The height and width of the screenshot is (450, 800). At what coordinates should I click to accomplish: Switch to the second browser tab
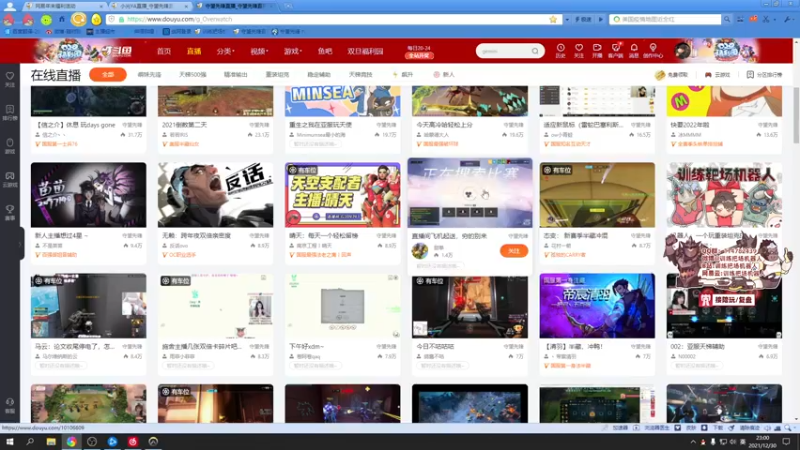[149, 6]
